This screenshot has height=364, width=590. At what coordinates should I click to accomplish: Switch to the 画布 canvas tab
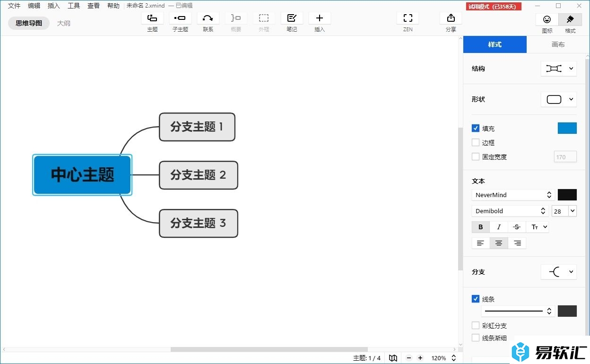(558, 44)
